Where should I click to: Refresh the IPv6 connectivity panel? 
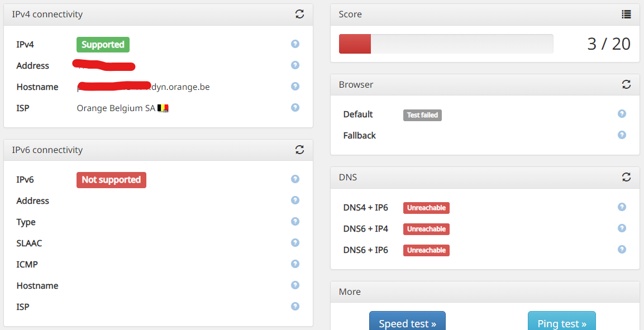pos(300,150)
